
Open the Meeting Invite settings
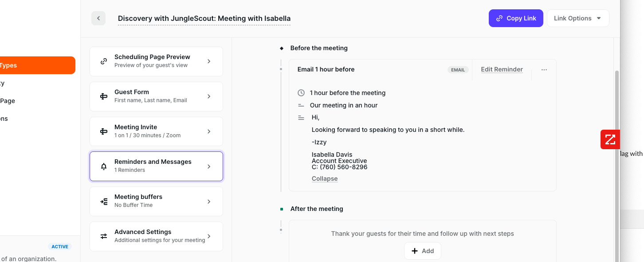pos(156,131)
